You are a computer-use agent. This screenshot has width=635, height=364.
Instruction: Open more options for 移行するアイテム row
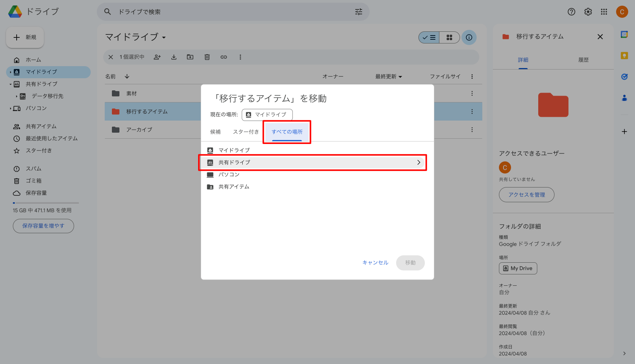[472, 112]
